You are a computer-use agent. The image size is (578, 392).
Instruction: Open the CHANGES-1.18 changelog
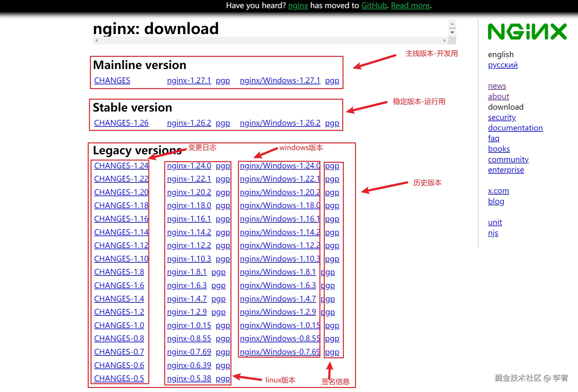[121, 206]
